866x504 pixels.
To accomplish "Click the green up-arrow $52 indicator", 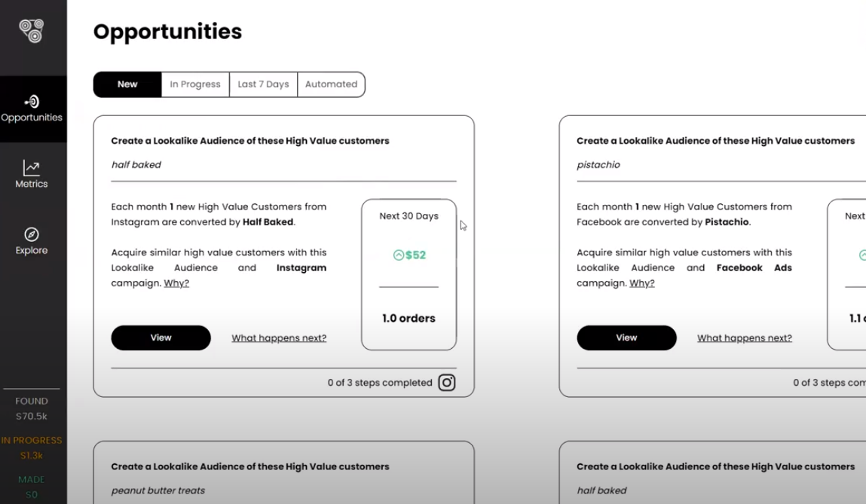I will tap(409, 255).
